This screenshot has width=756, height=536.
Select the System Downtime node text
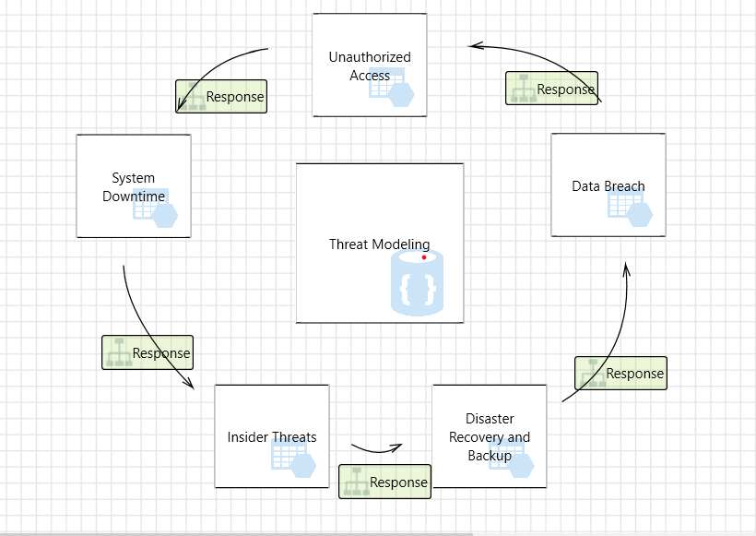pos(134,187)
